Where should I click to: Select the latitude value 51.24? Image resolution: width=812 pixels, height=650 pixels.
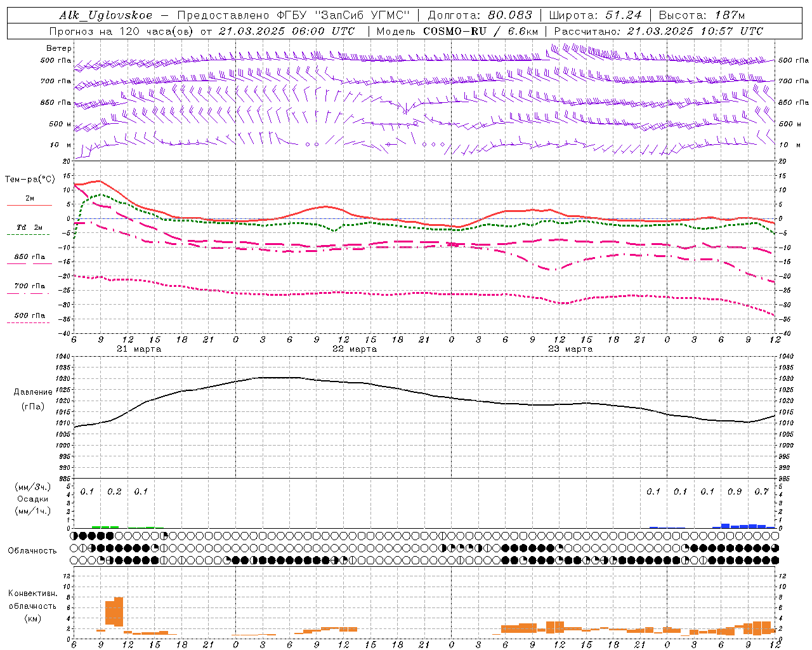click(622, 15)
